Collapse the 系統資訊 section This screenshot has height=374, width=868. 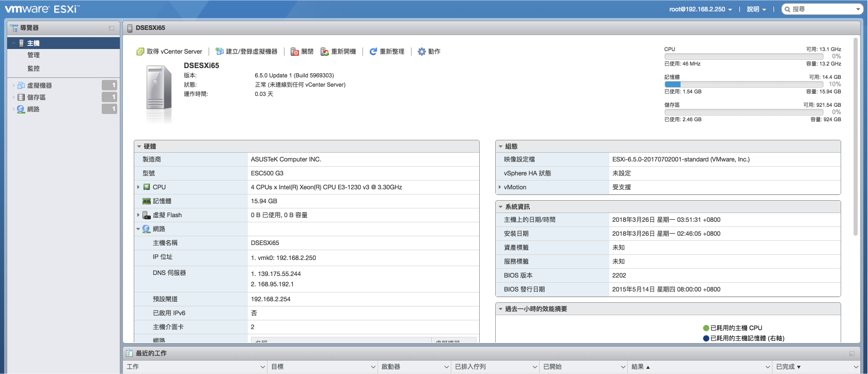point(500,207)
